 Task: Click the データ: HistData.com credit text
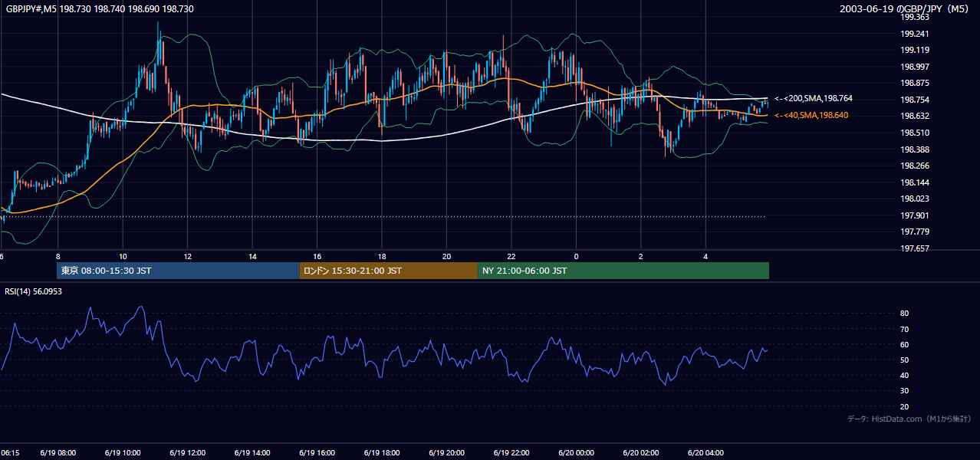tap(909, 419)
